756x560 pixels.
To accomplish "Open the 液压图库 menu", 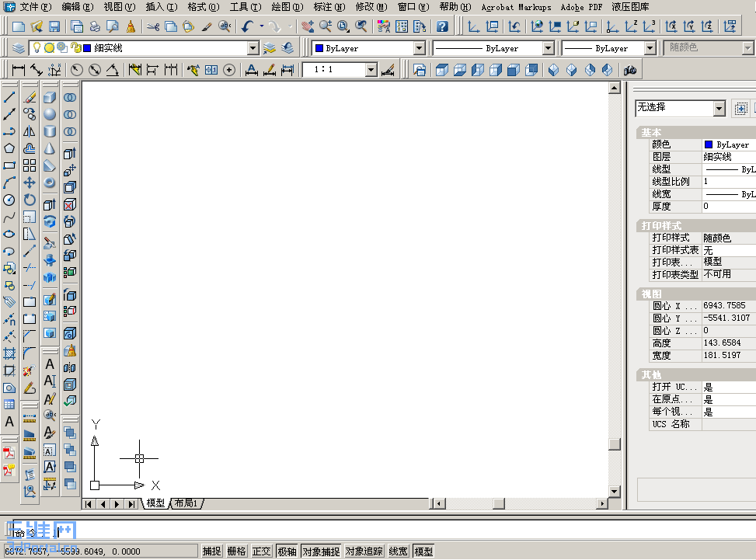I will 630,7.
